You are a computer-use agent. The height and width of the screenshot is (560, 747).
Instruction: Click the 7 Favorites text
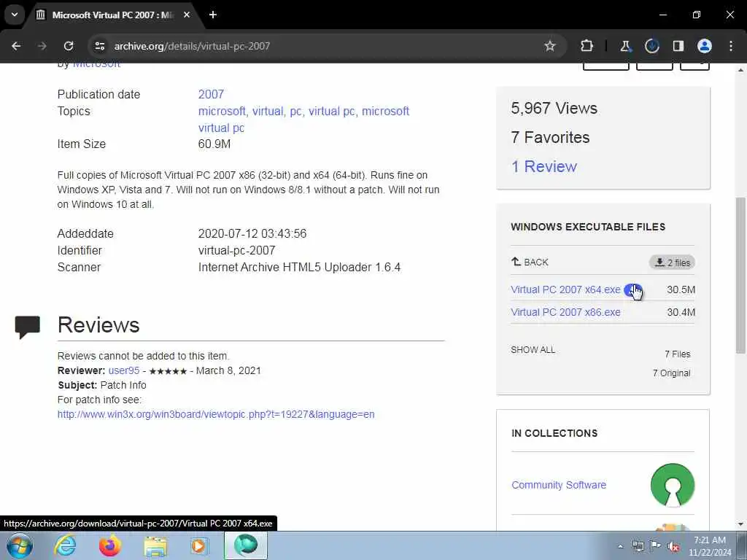coord(550,137)
